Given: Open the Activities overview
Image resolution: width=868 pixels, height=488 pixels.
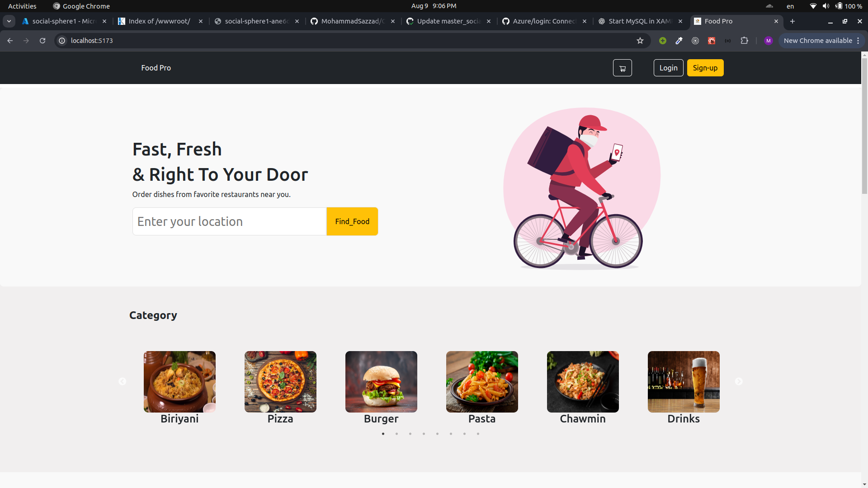Looking at the screenshot, I should tap(22, 6).
